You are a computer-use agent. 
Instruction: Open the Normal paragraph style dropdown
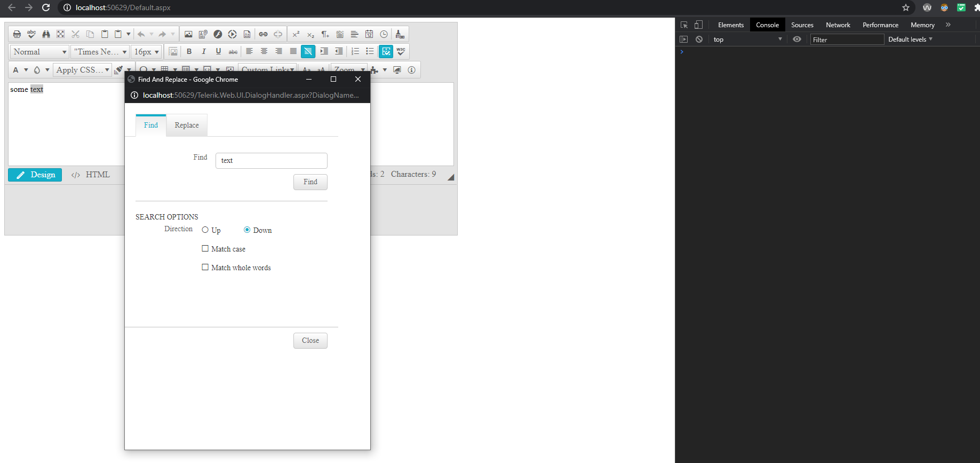[40, 52]
